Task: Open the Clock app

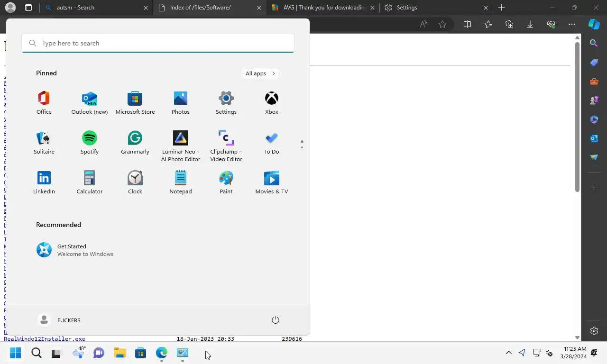Action: tap(135, 182)
